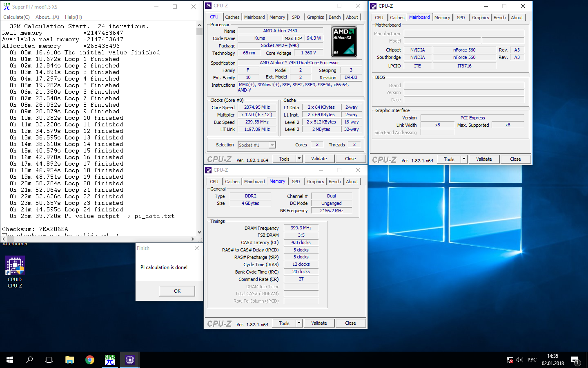Click Validate in Memory window

tap(319, 323)
